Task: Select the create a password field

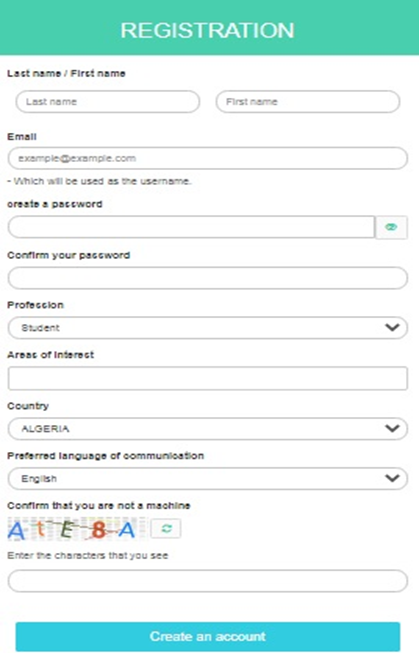Action: [x=191, y=227]
